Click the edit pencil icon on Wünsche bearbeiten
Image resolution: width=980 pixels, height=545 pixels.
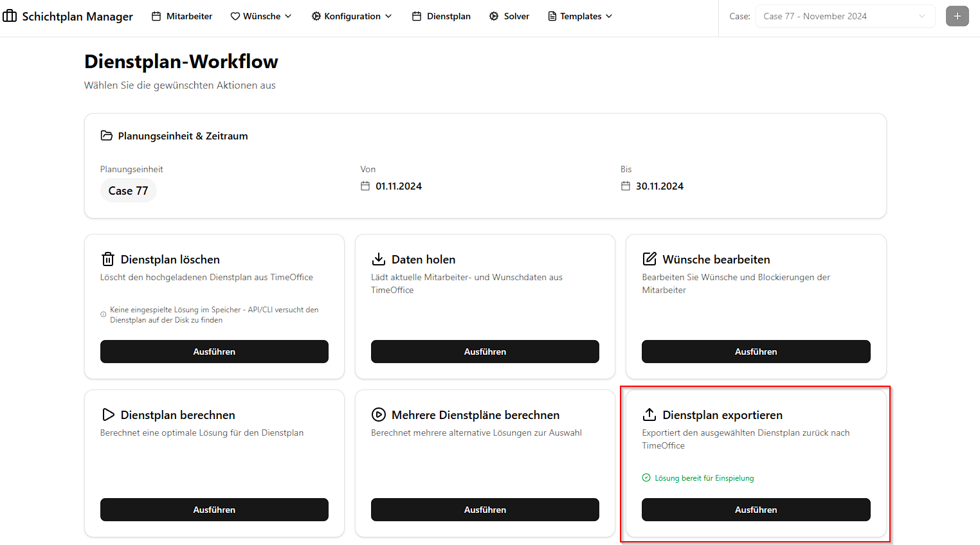(649, 259)
